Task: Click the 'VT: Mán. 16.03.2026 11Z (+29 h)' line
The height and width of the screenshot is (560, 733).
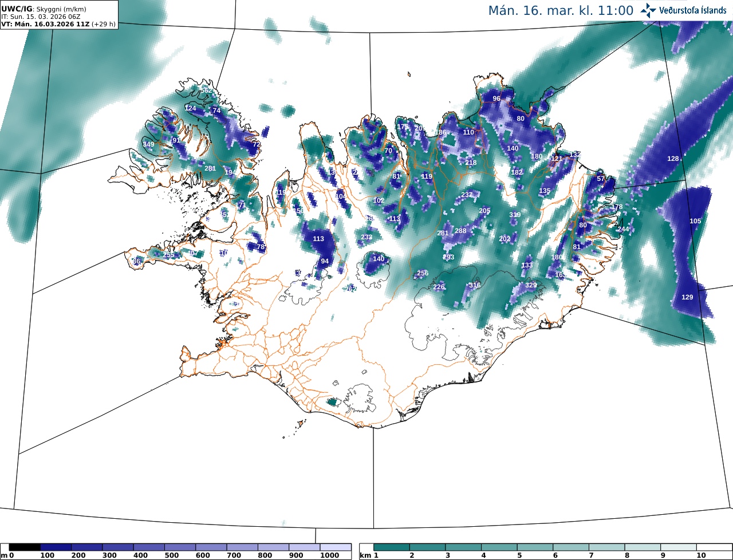Action: [58, 25]
